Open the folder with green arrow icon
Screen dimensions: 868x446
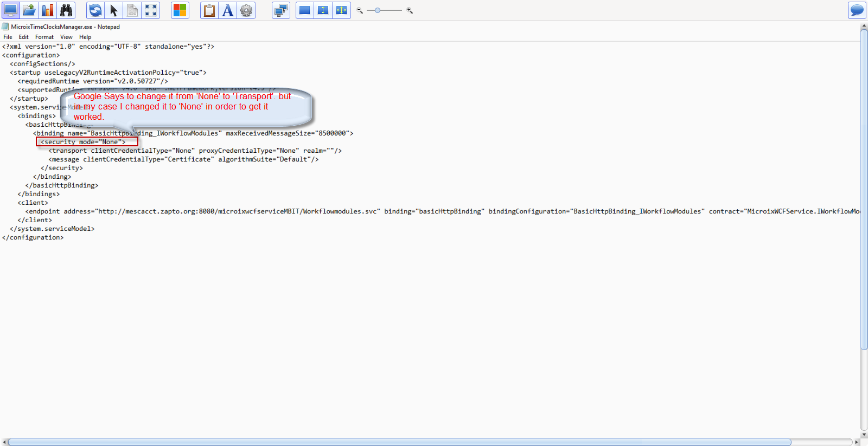tap(29, 10)
